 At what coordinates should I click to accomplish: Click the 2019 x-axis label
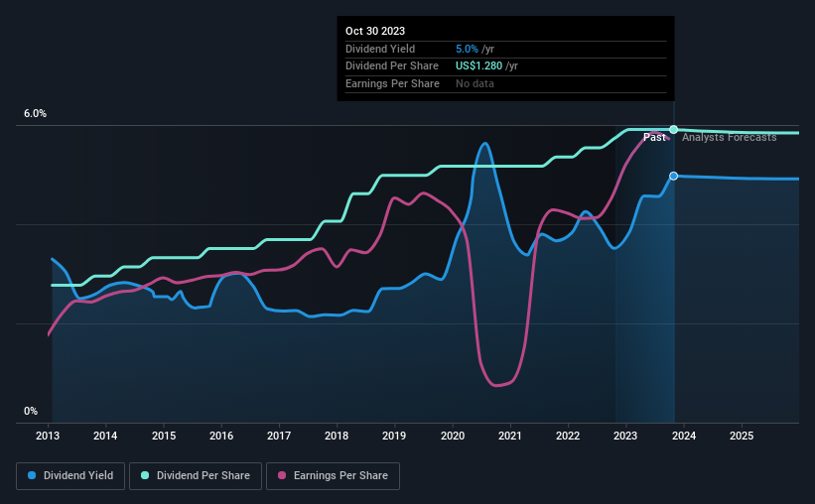[394, 436]
